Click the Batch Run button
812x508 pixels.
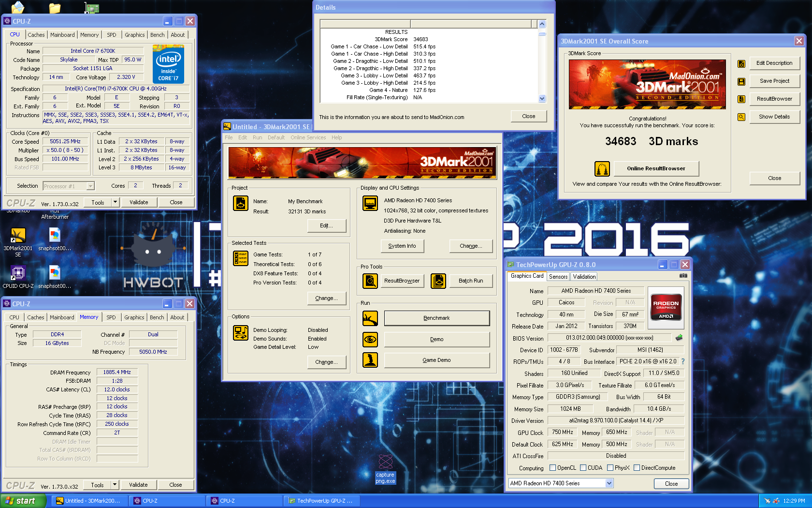(471, 281)
